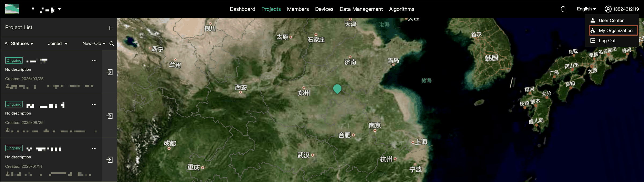Screen dimensions: 644x182
Task: Click the notification bell icon
Action: (563, 9)
